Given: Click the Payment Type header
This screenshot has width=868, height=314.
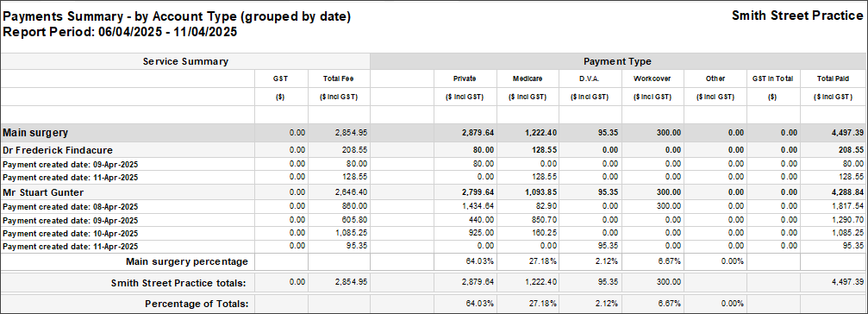Looking at the screenshot, I should (x=617, y=61).
